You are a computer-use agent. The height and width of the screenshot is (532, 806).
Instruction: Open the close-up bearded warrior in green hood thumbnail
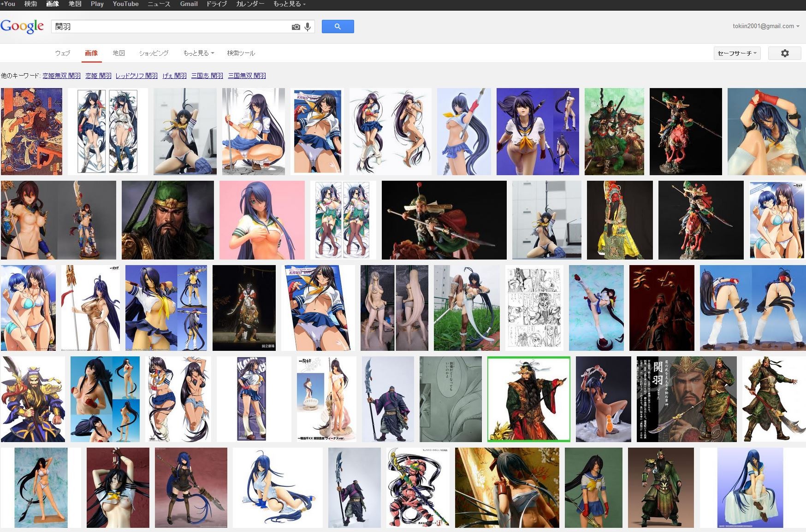tap(168, 220)
